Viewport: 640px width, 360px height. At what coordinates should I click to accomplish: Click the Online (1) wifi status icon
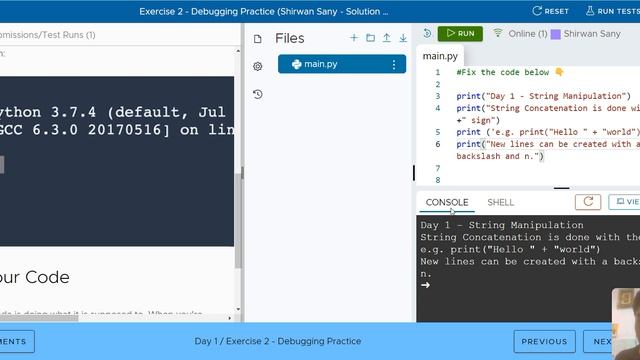(x=498, y=33)
